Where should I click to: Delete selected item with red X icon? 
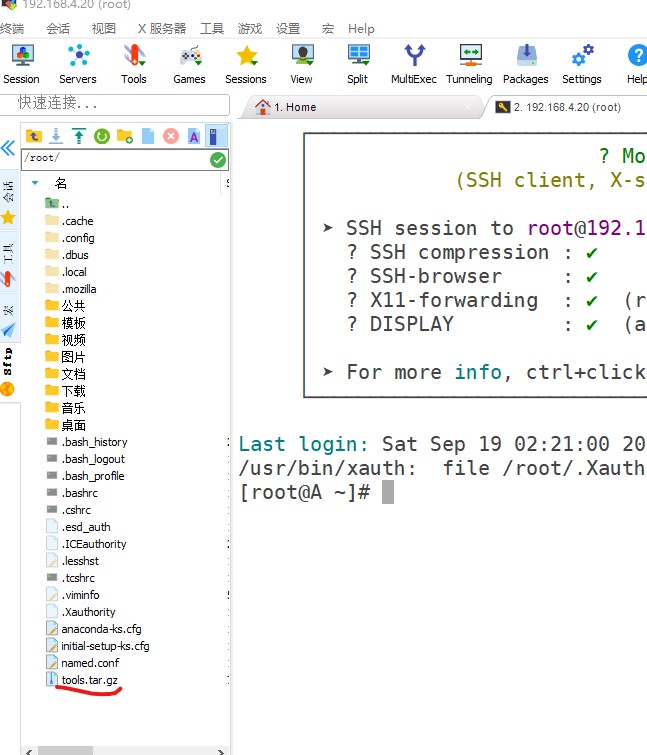click(171, 136)
